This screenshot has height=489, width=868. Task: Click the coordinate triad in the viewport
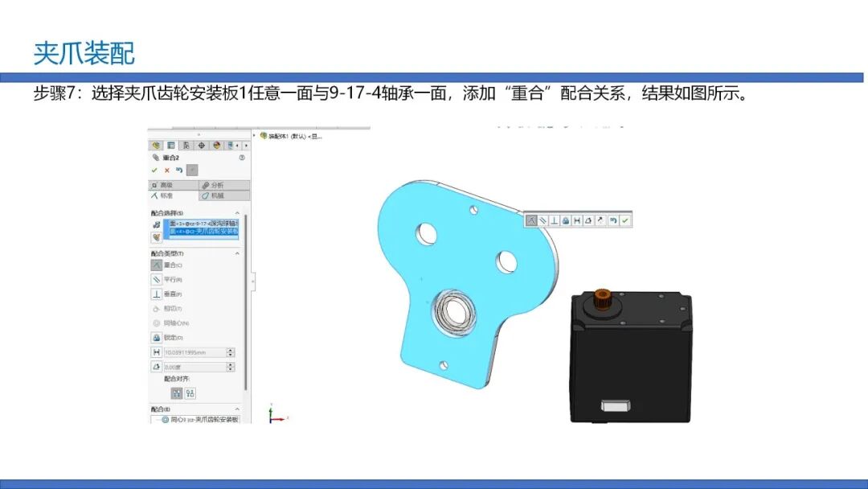pyautogui.click(x=278, y=414)
